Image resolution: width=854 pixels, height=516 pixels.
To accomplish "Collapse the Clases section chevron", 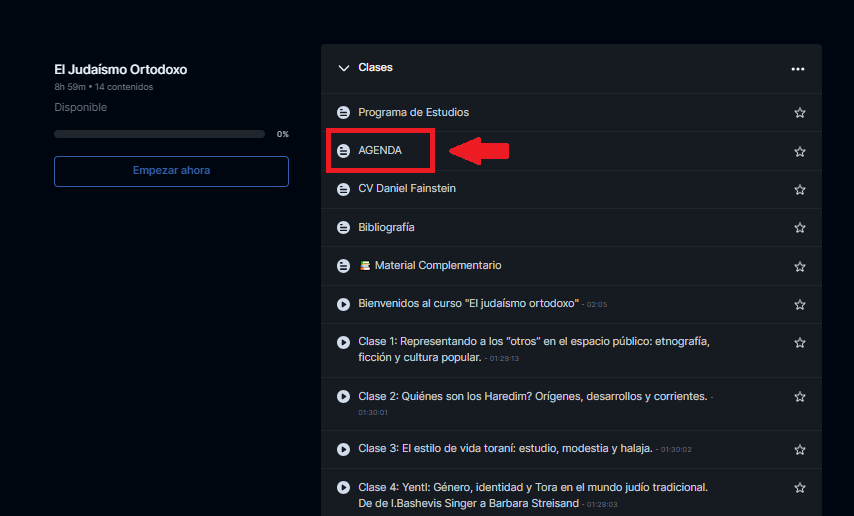I will pyautogui.click(x=344, y=68).
